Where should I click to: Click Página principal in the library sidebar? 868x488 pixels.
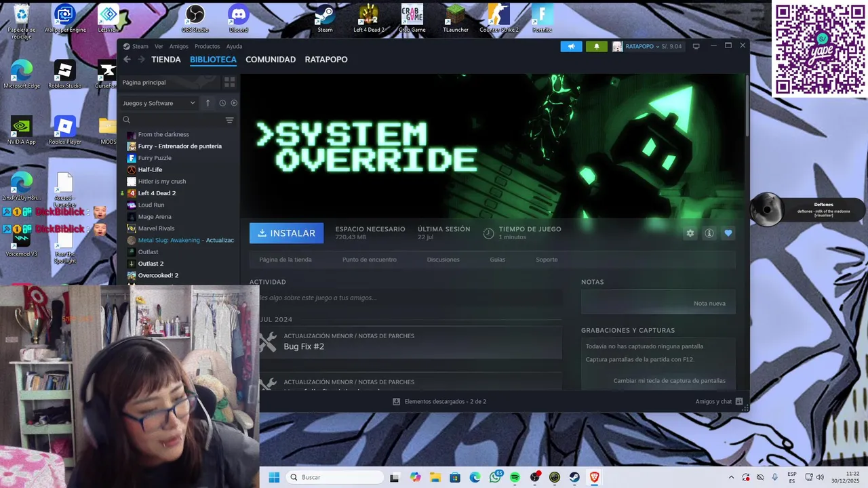click(x=144, y=82)
